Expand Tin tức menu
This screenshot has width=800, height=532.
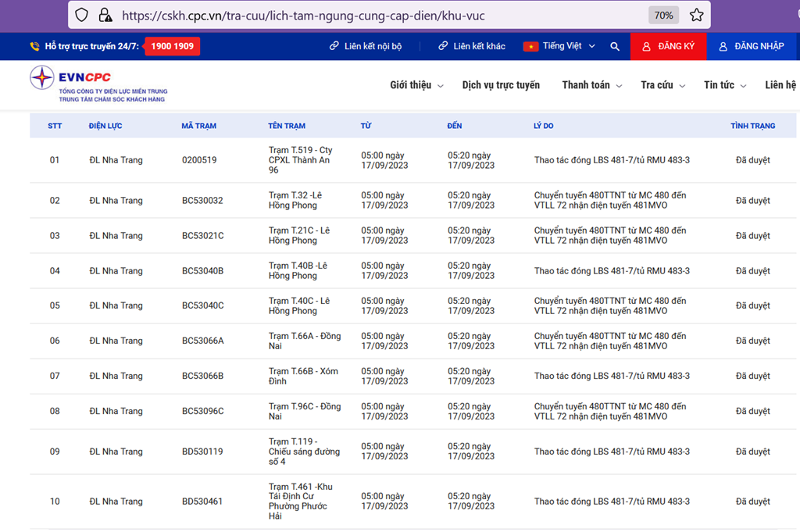pos(725,85)
